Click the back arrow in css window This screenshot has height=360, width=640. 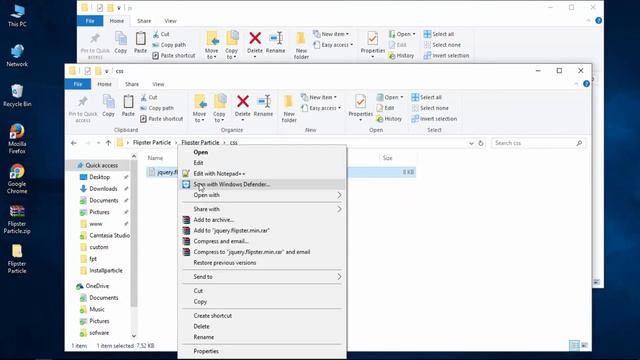click(73, 143)
